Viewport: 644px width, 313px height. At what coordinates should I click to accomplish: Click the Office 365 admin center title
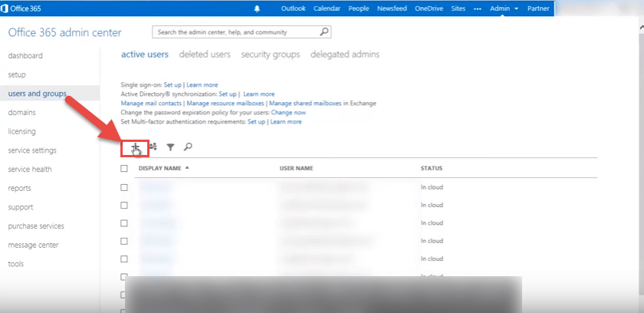tap(65, 32)
